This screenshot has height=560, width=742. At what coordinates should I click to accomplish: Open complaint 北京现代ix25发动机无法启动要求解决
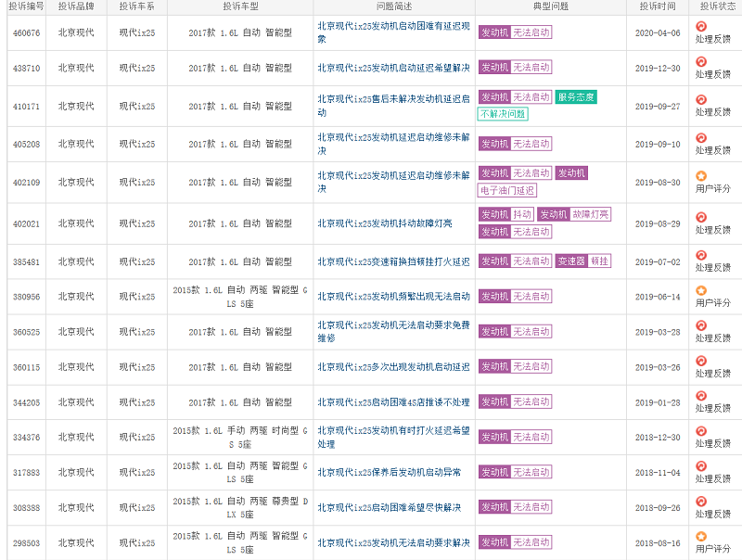393,542
